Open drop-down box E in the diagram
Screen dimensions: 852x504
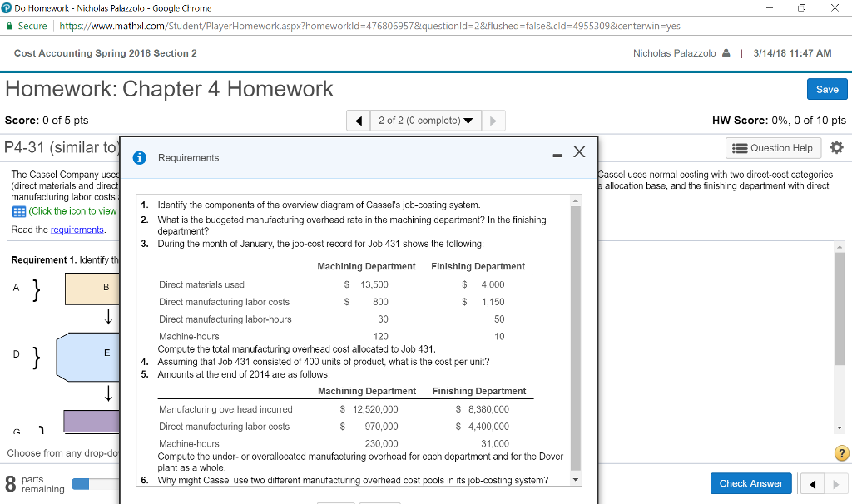point(92,352)
